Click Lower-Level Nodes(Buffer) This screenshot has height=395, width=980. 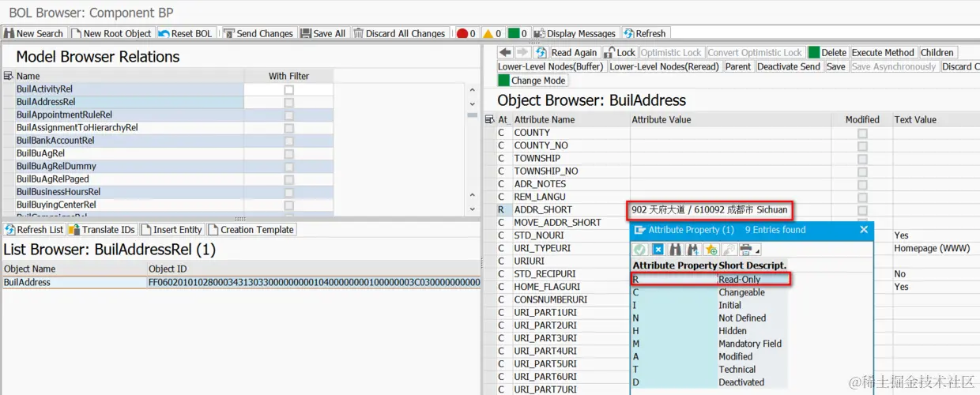click(551, 66)
